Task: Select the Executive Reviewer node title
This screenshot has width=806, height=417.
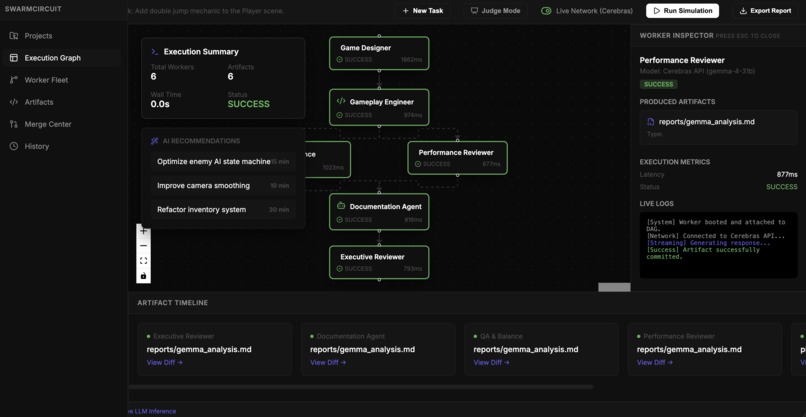Action: [372, 257]
